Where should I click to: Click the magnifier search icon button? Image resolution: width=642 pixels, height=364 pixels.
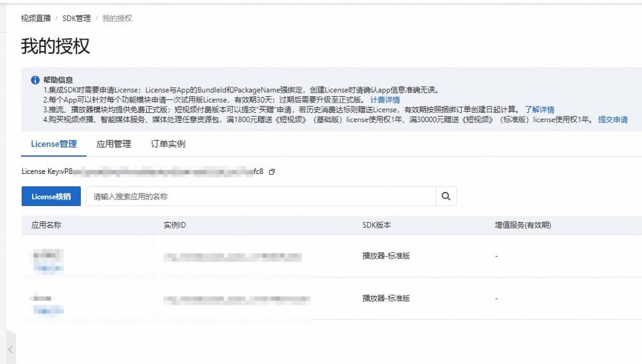(x=446, y=196)
